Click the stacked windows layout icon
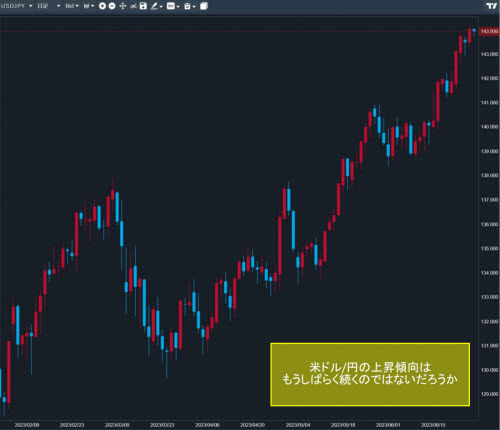This screenshot has height=430, width=500. pos(204,6)
